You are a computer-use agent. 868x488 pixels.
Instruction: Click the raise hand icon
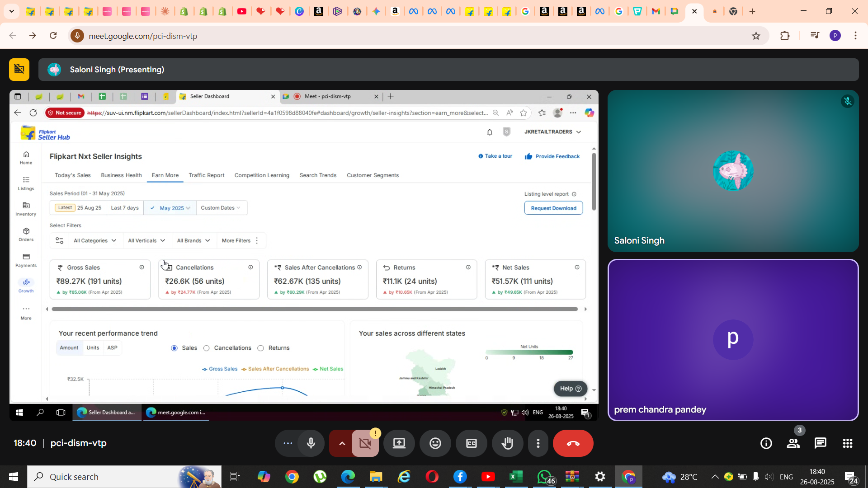pyautogui.click(x=507, y=443)
